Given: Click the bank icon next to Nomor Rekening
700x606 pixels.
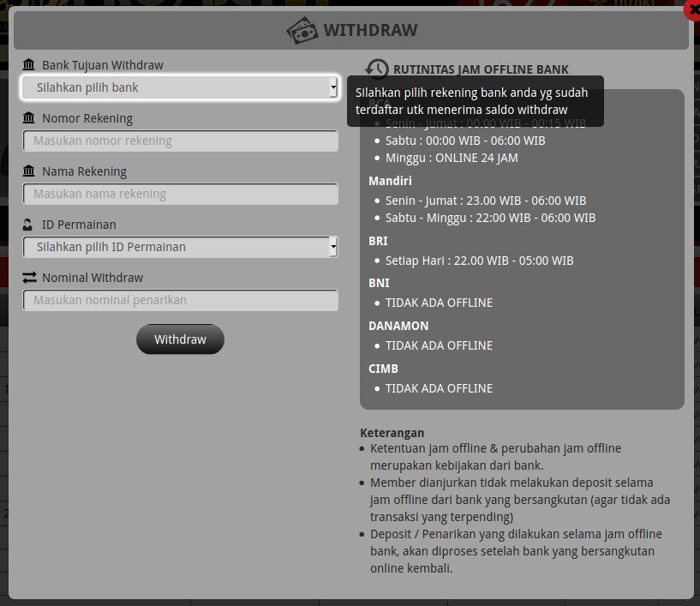Looking at the screenshot, I should (x=29, y=118).
